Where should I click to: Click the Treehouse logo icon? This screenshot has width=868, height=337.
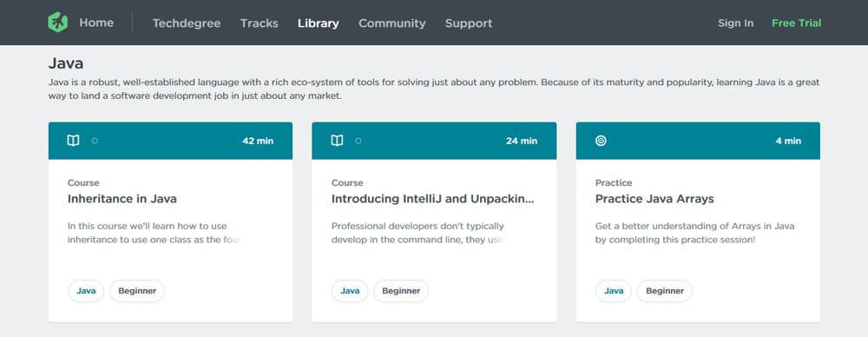click(x=57, y=23)
